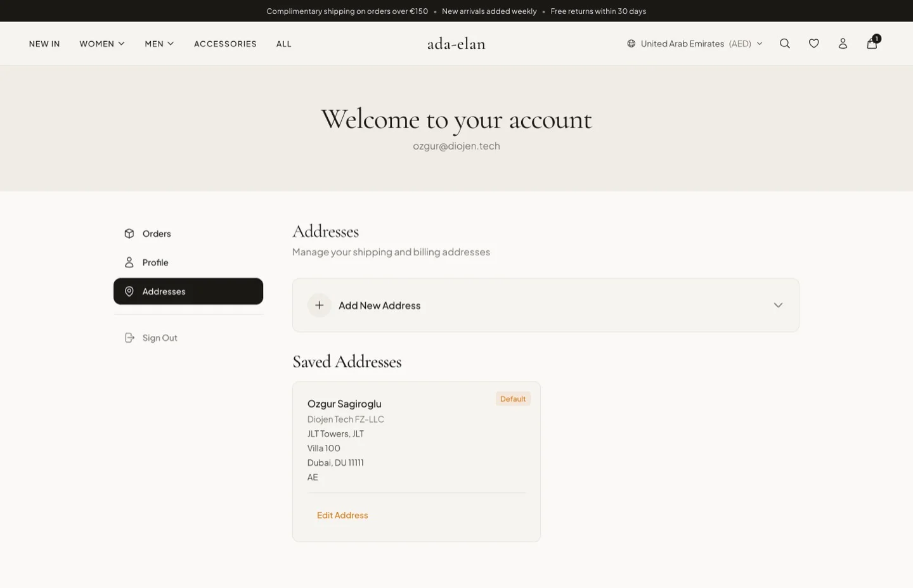Select the Orders box icon
The image size is (913, 588).
tap(129, 233)
